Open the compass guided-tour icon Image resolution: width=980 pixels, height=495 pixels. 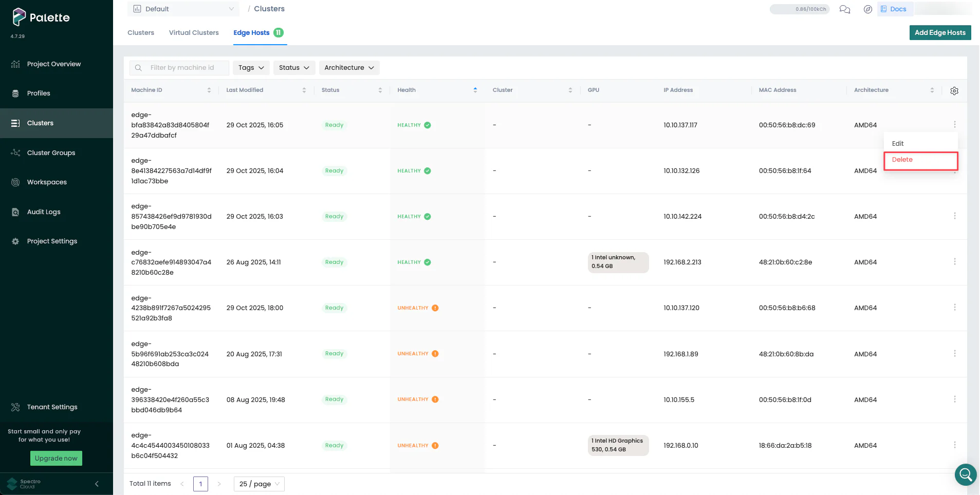click(868, 9)
